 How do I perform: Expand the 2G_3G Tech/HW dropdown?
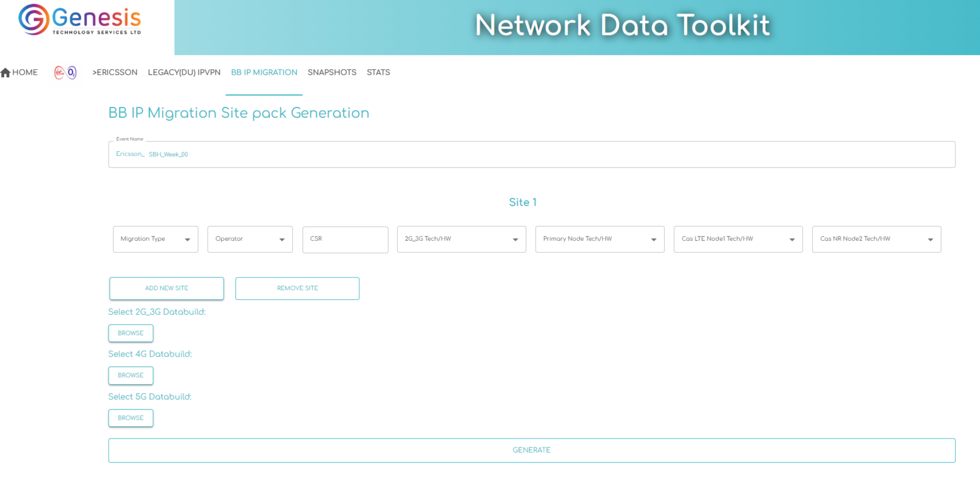(x=461, y=239)
